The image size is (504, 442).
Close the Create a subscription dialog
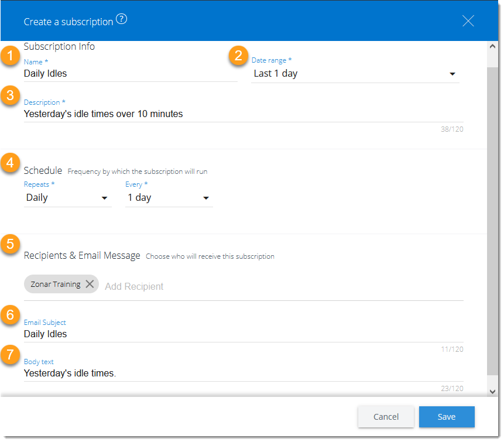[468, 21]
